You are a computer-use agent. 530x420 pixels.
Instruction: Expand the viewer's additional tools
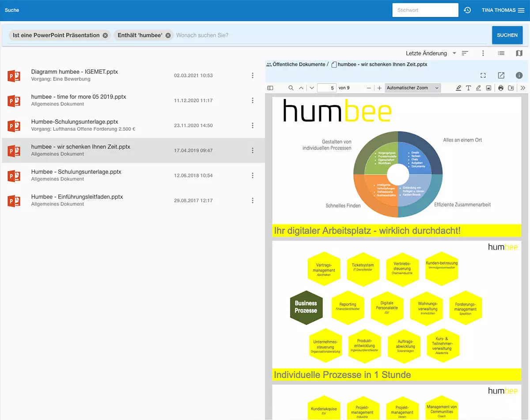523,88
